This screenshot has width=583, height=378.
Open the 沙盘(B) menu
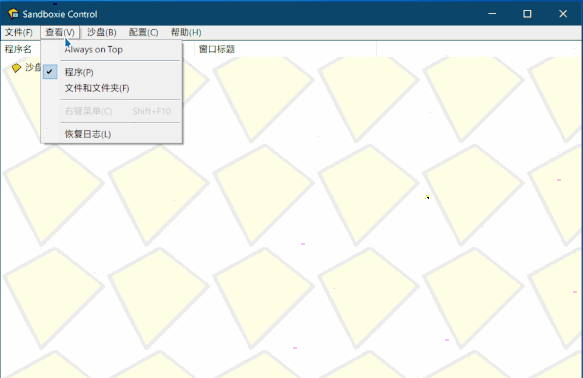(102, 33)
